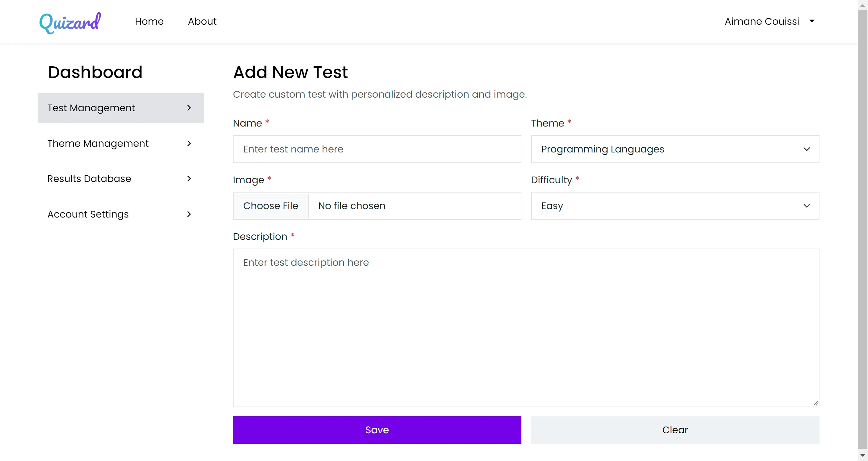
Task: Click the scrollbar down arrow
Action: [x=863, y=456]
